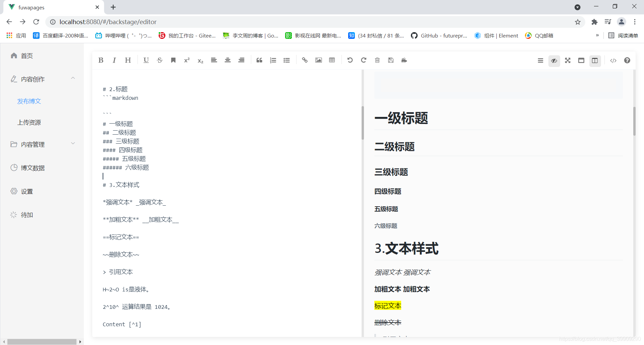Insert a heading with H icon
Viewport: 644px width, 345px height.
coord(128,60)
